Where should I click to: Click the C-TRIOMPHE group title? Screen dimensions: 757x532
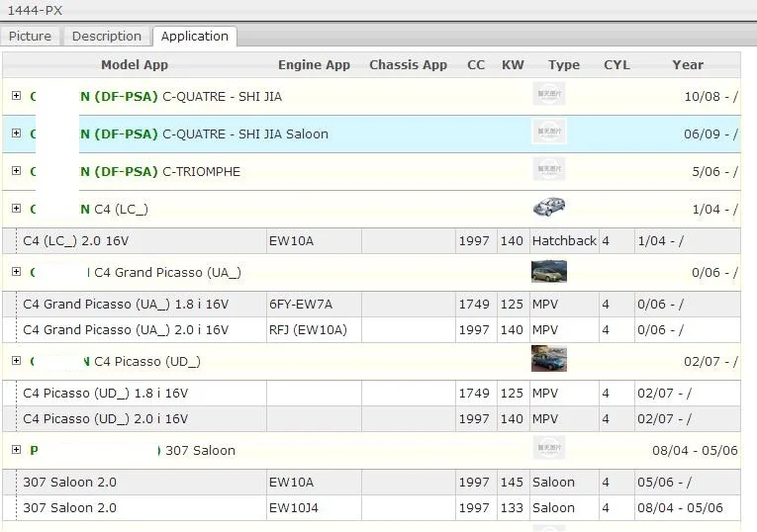point(201,172)
